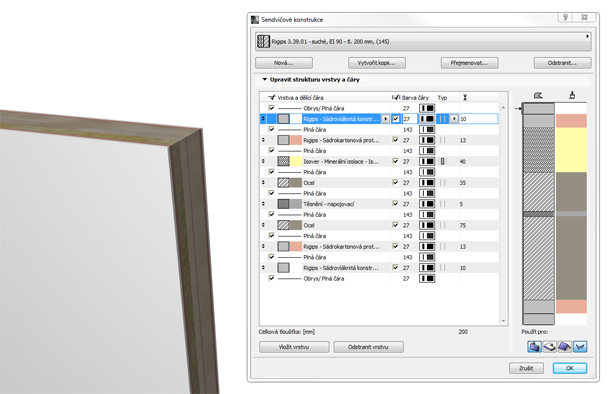The image size is (610, 394).
Task: Toggle line color checkbox in selected Rigips row
Action: tap(396, 119)
